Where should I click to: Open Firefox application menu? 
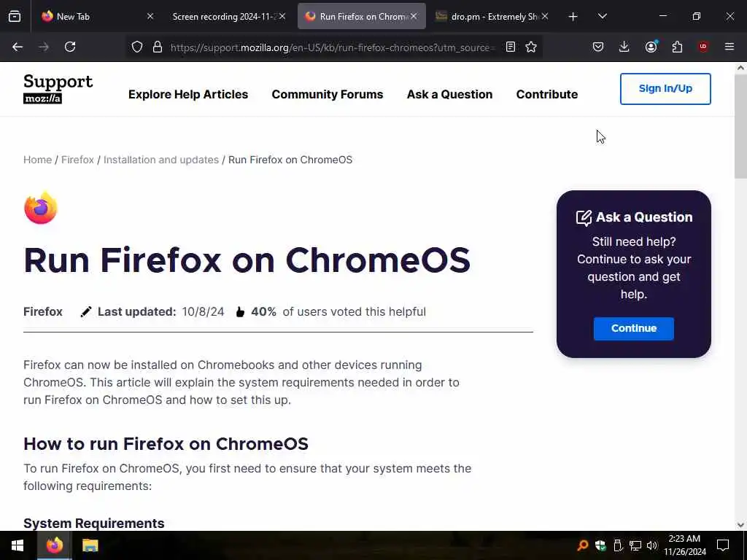coord(729,47)
